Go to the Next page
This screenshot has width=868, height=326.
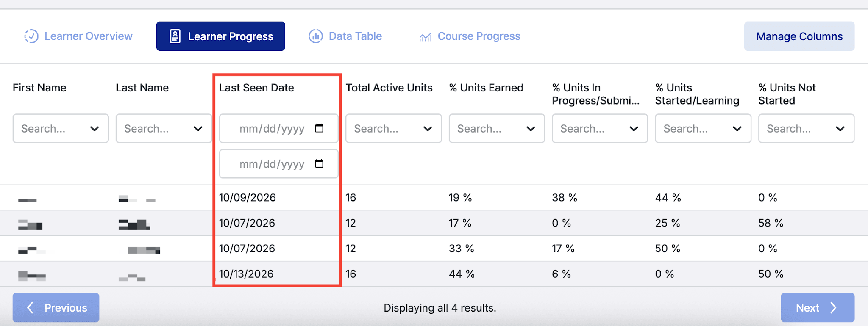[x=818, y=307]
